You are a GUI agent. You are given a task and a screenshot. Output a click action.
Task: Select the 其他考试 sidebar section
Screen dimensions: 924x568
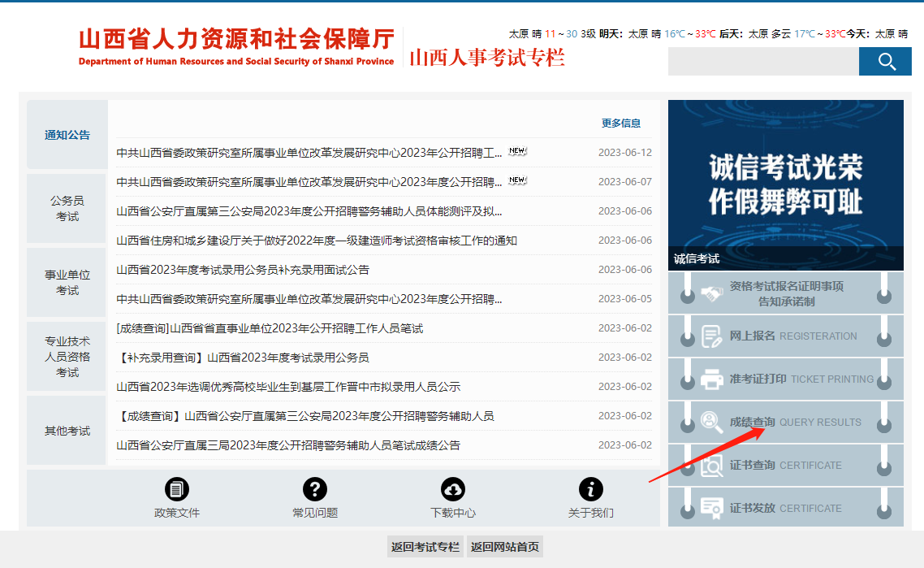tap(66, 429)
